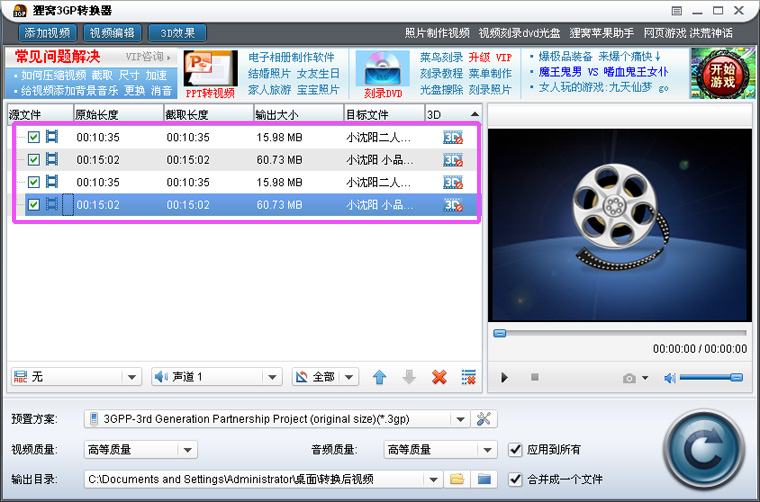The width and height of the screenshot is (760, 502).
Task: Click the 狸窝 app logo in title bar
Action: (20, 11)
